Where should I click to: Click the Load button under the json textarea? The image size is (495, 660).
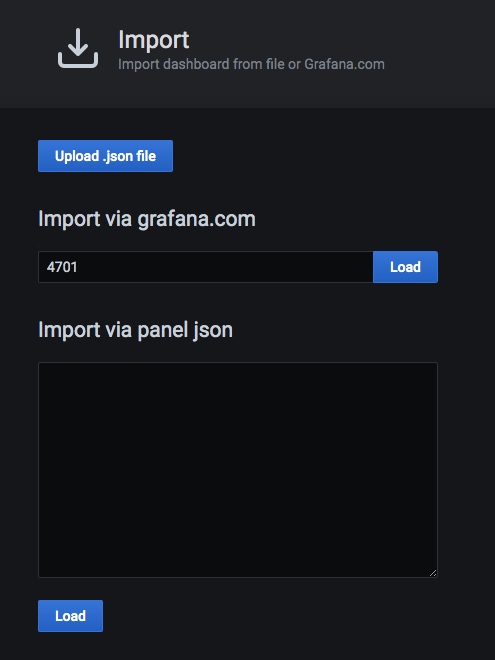[70, 616]
